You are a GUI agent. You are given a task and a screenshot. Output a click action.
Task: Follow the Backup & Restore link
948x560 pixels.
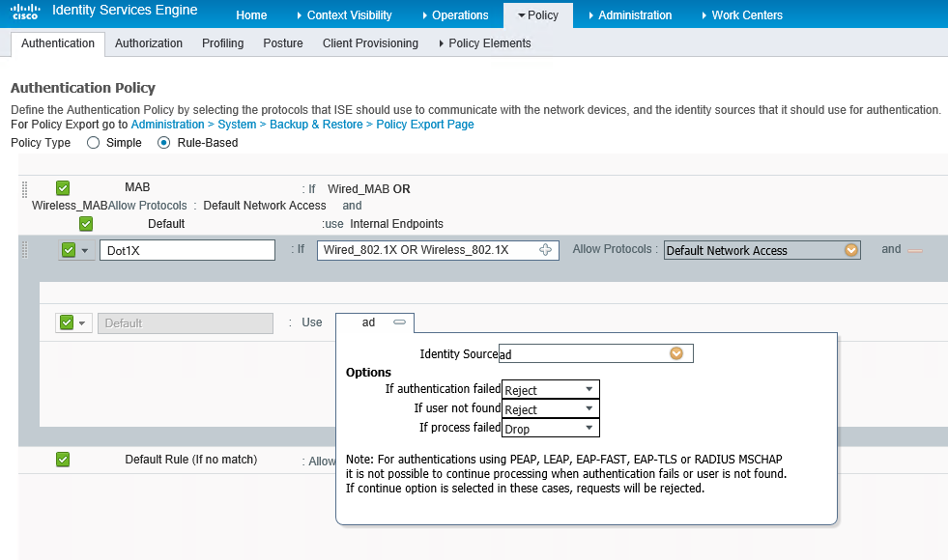click(316, 125)
